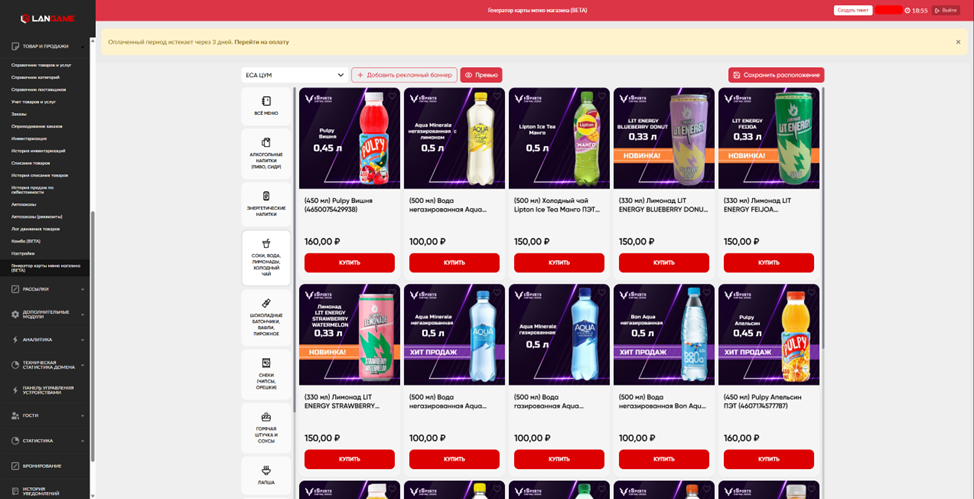Image resolution: width=974 pixels, height=499 pixels.
Task: Expand the Рассылки sidebar section
Action: (47, 289)
